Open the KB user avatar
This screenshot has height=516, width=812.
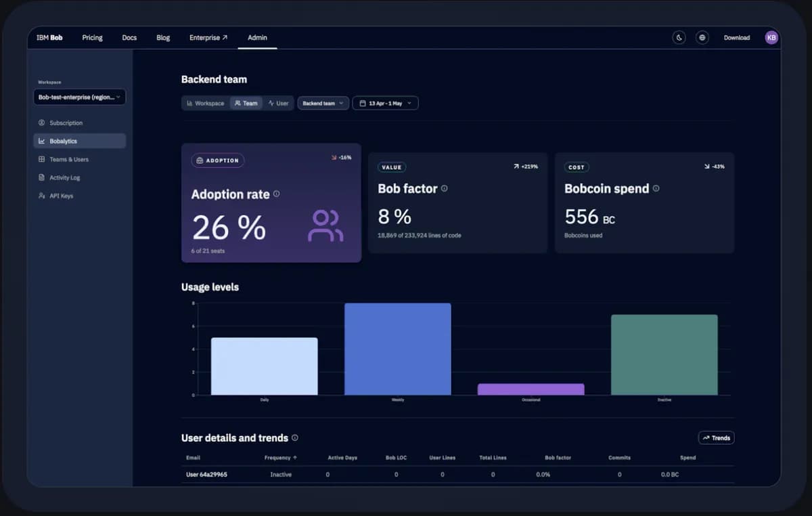(771, 38)
